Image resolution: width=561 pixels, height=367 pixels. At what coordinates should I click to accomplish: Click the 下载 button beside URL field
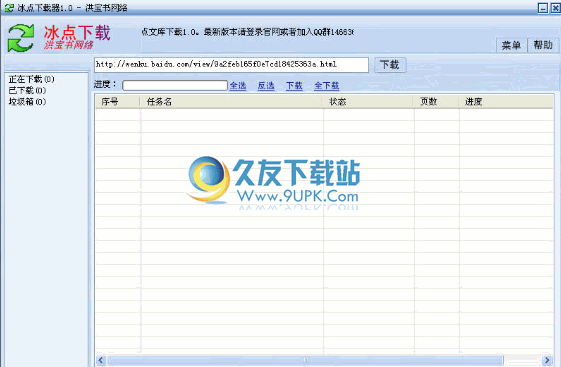tap(390, 65)
